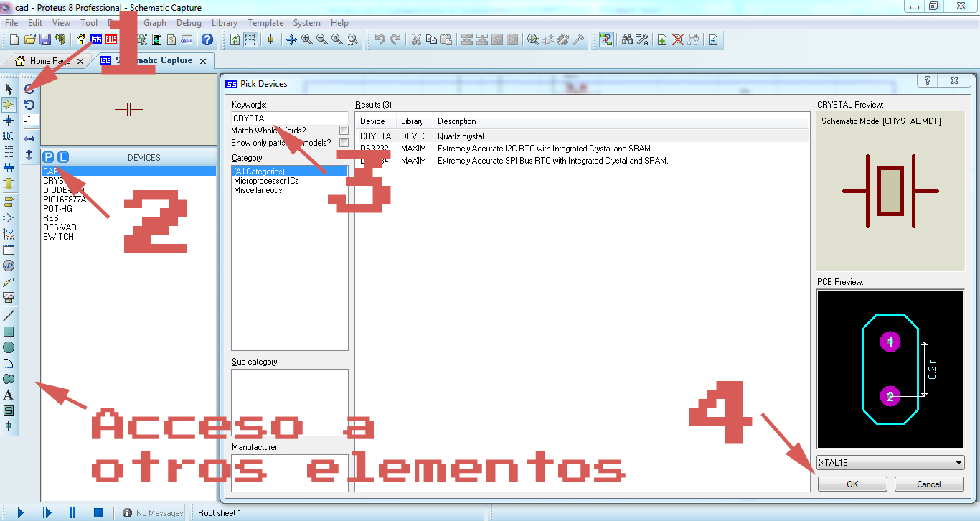Viewport: 980px width, 521px height.
Task: Add a new sheet with green plus icon
Action: [x=662, y=39]
